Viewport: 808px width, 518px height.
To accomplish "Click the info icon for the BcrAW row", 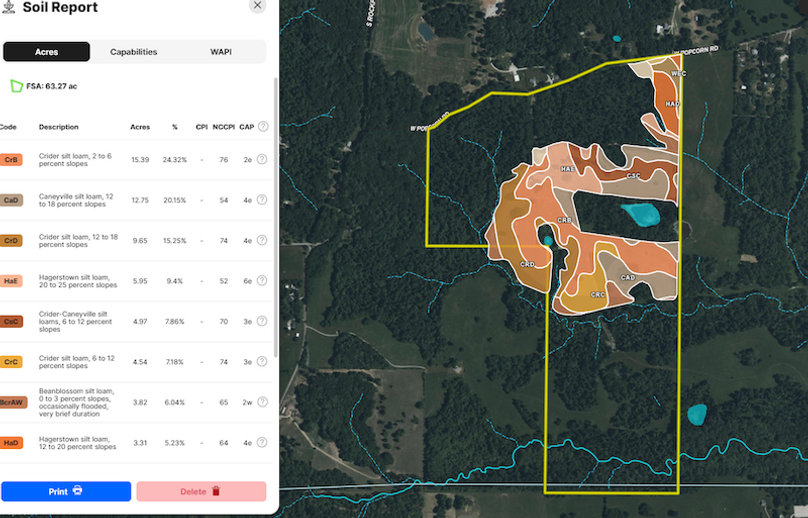I will click(262, 401).
